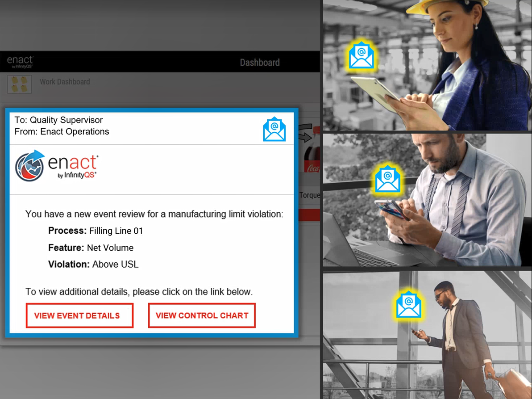
Task: Click the "To view additional details" sentence
Action: click(x=139, y=292)
